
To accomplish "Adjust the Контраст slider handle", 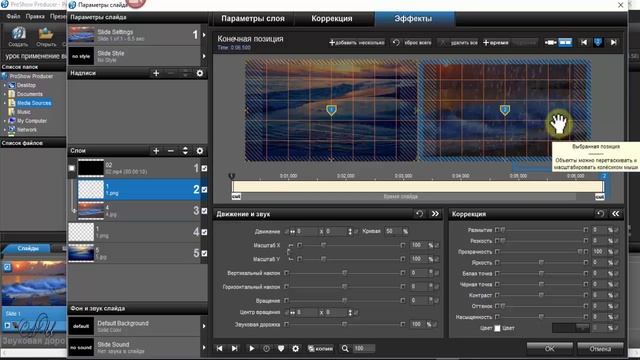I will (541, 295).
